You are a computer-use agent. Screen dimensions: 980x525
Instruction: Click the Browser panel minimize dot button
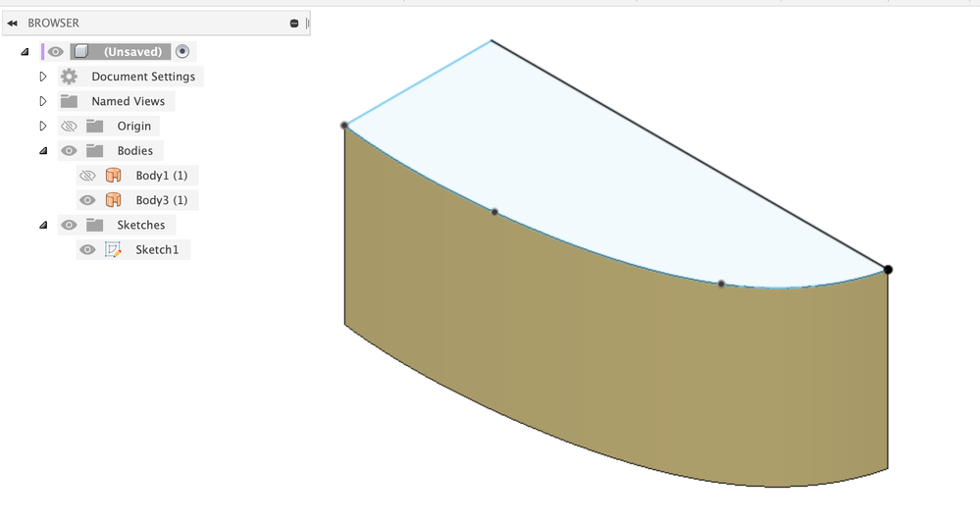[293, 24]
